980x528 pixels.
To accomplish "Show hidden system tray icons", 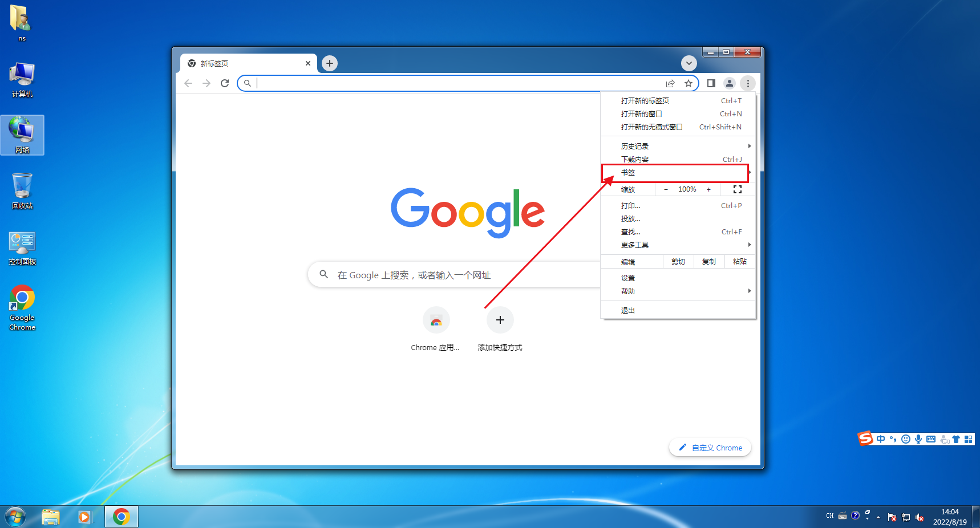I will tap(878, 517).
